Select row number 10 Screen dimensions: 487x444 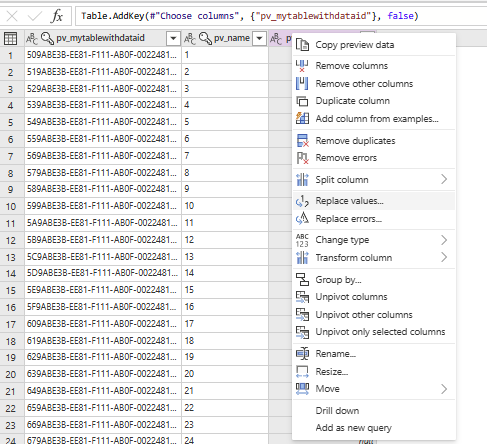pyautogui.click(x=11, y=206)
